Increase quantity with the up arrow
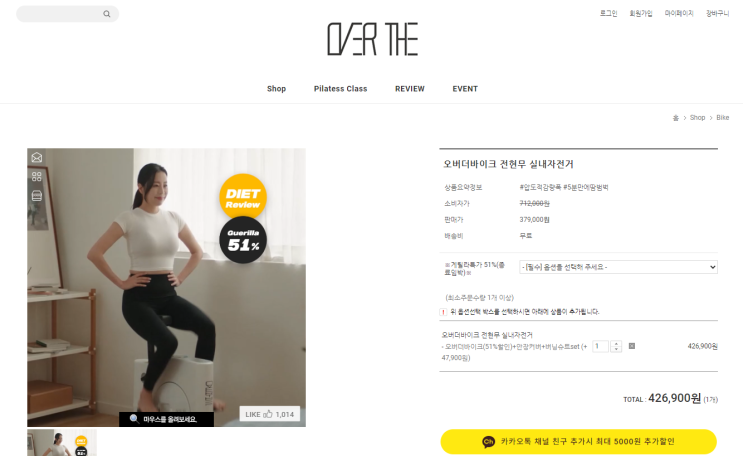The image size is (743, 456). pyautogui.click(x=616, y=343)
